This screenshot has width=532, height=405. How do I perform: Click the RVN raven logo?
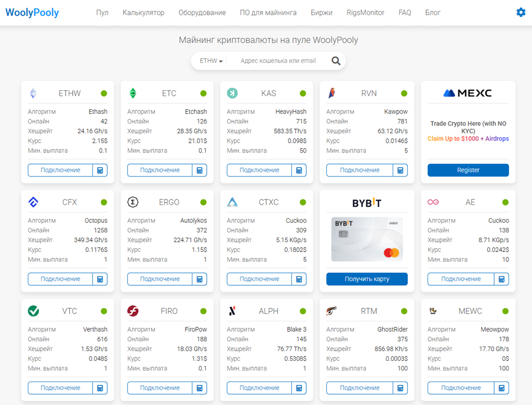[x=332, y=93]
